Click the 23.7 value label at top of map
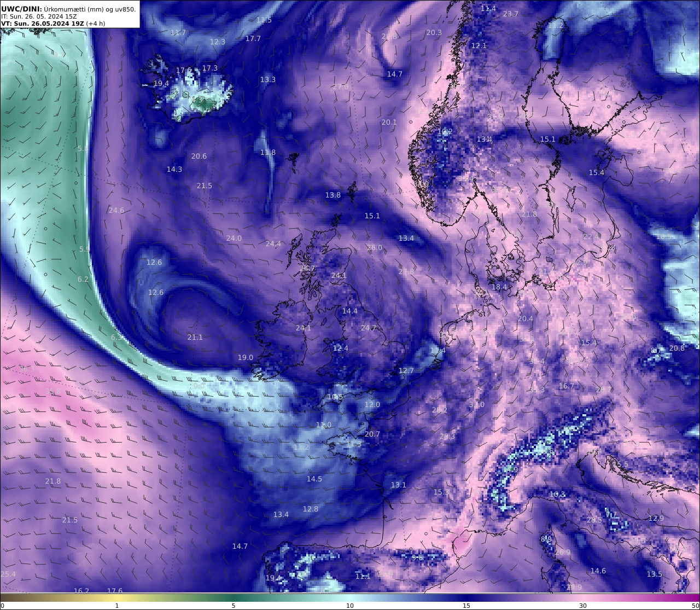This screenshot has height=610, width=700. click(x=510, y=14)
